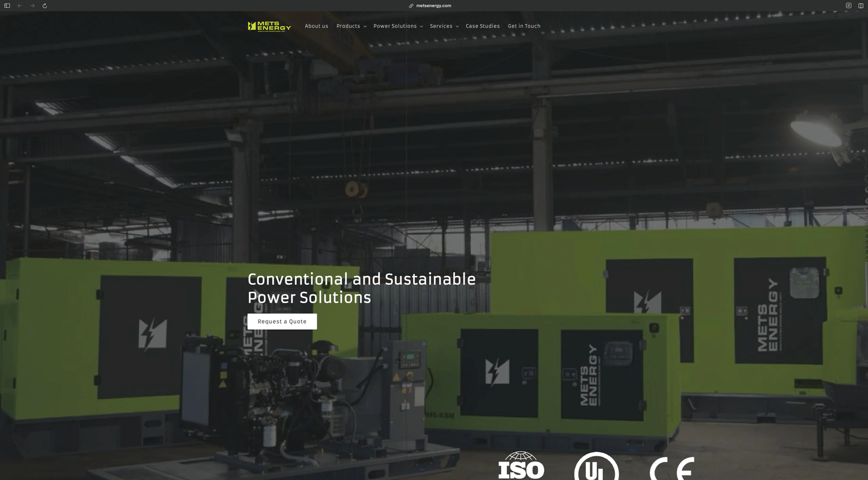
Task: Click the browser forward arrow
Action: click(33, 6)
